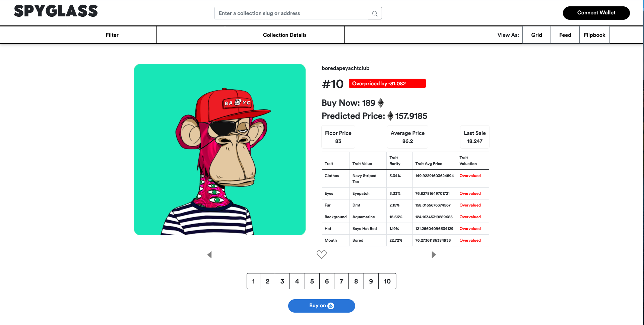644x325 pixels.
Task: Go to page 10
Action: coord(387,281)
